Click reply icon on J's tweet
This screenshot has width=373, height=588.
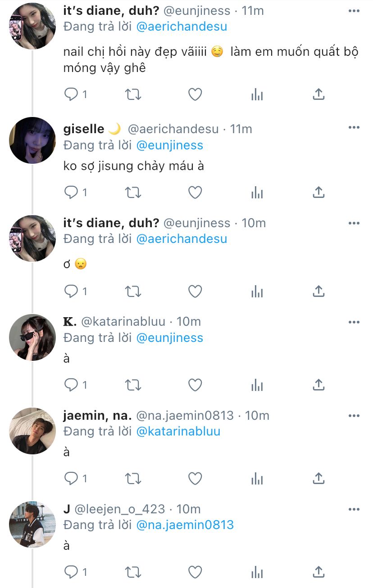[x=71, y=572]
